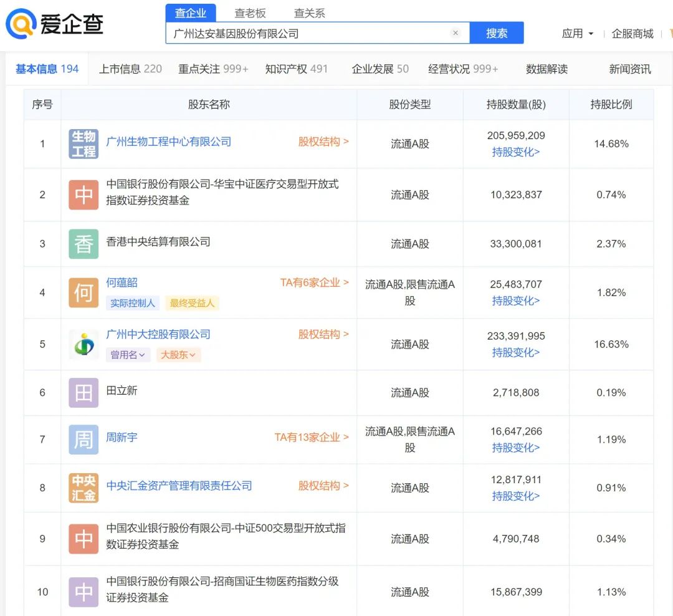The image size is (673, 616).
Task: Expand the 曾用名 dropdown tag
Action: (x=128, y=355)
